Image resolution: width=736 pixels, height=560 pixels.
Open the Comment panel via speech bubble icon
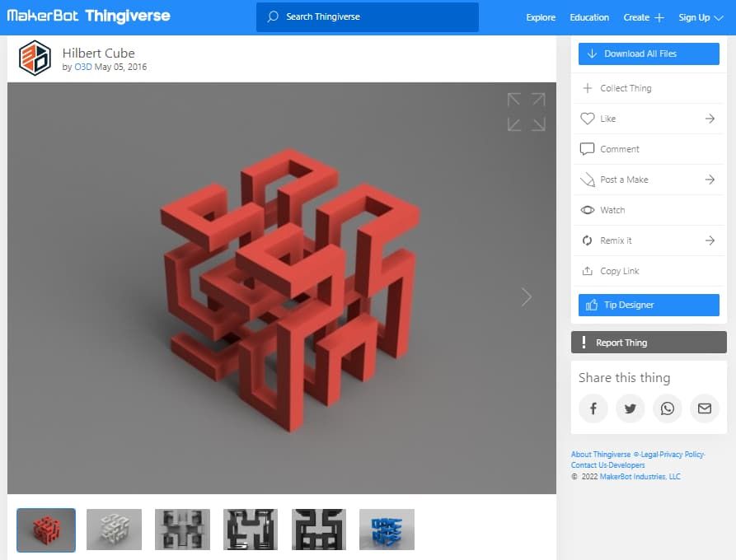click(588, 149)
